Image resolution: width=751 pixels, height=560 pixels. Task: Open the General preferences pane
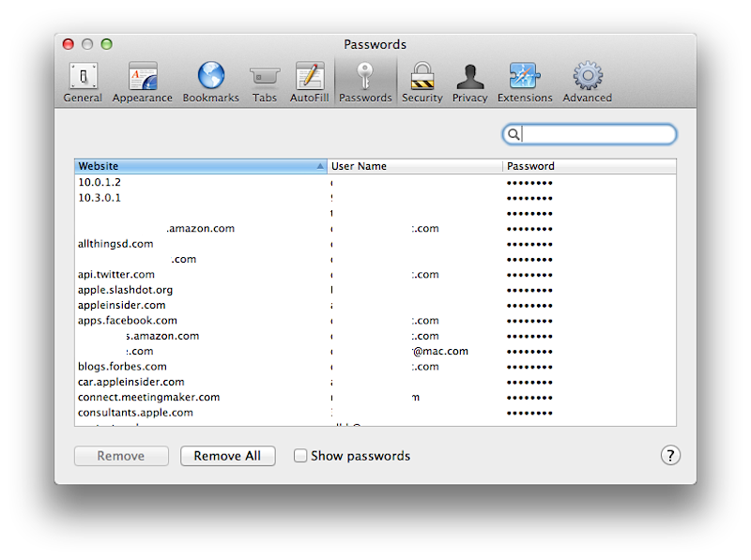tap(83, 83)
